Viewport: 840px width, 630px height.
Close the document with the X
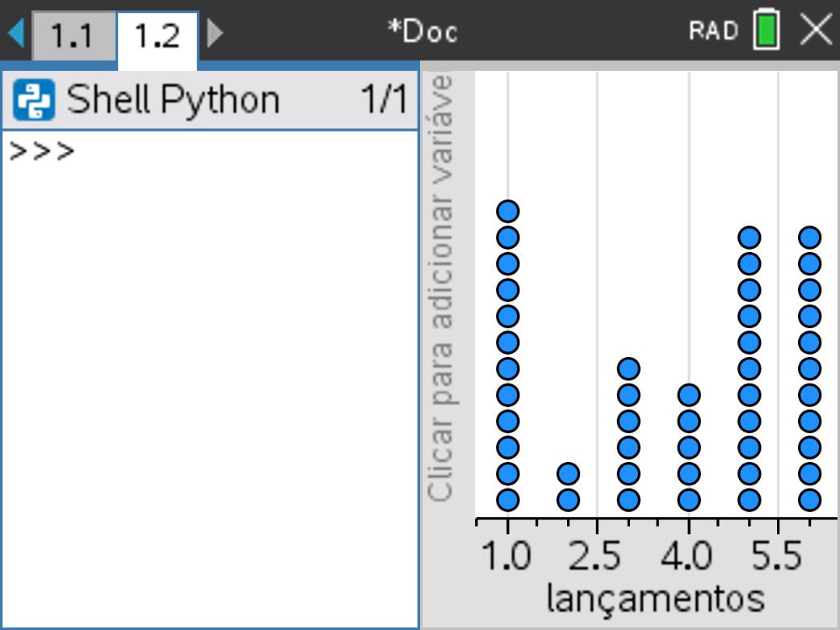[x=816, y=29]
